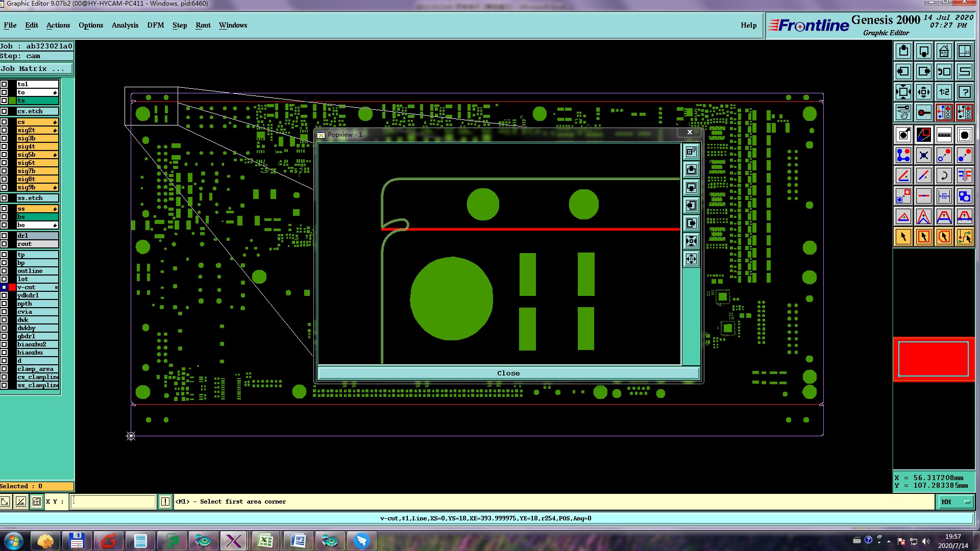This screenshot has width=980, height=551.
Task: Select the arrow pointer selection tool
Action: click(x=903, y=237)
